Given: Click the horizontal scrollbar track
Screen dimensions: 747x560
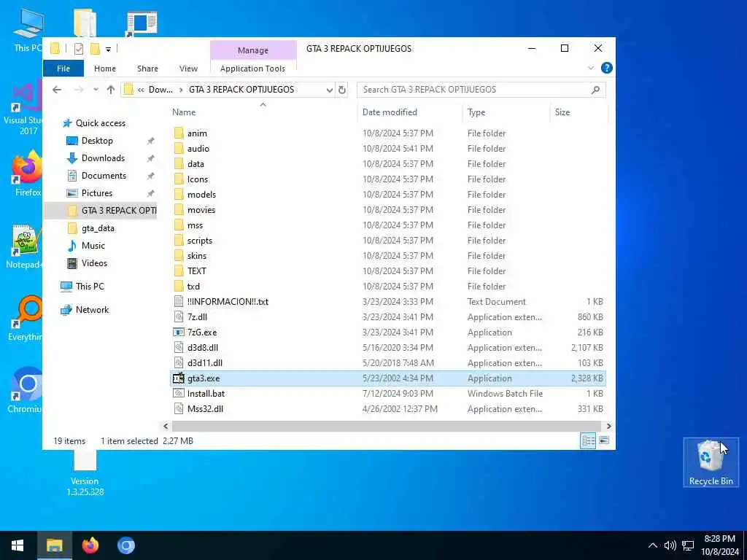Looking at the screenshot, I should point(387,426).
